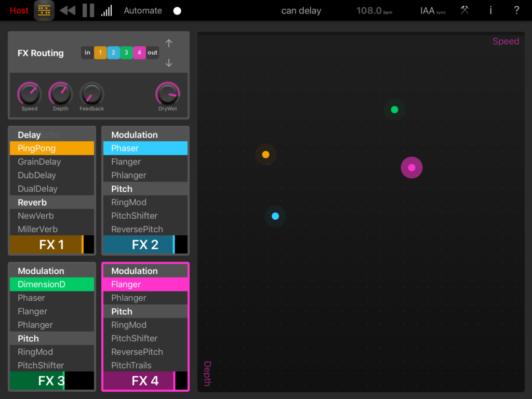Click the 108.0 bpm tempo value
Screen dimensions: 532x399
(x=374, y=11)
